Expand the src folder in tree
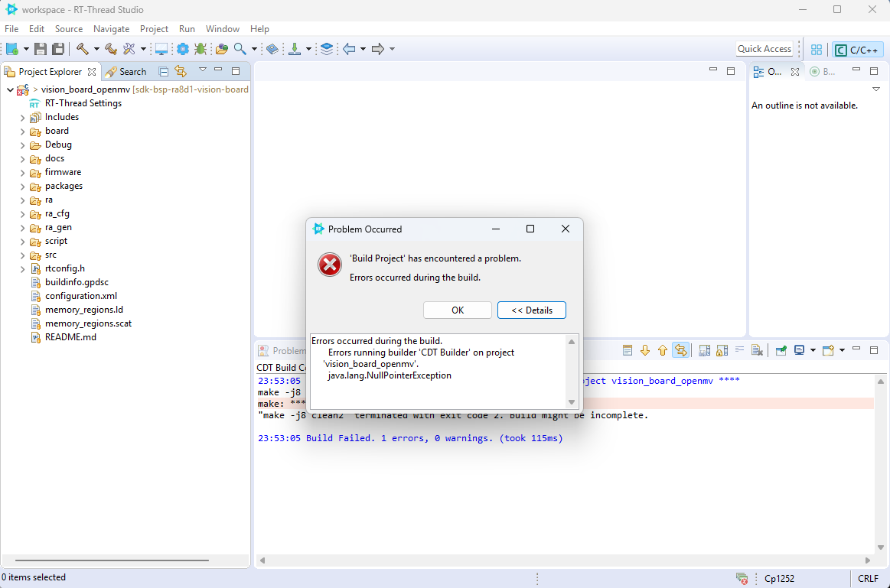890x588 pixels. [x=23, y=255]
